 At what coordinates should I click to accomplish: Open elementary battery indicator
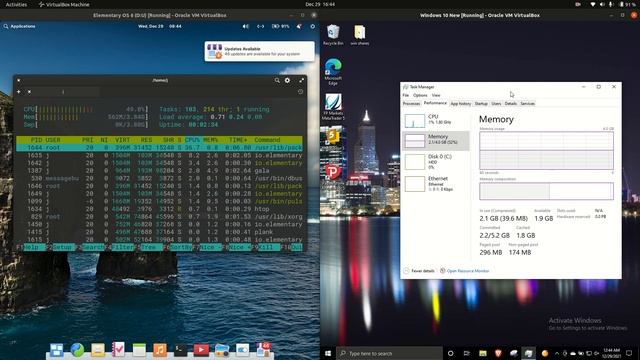(280, 26)
